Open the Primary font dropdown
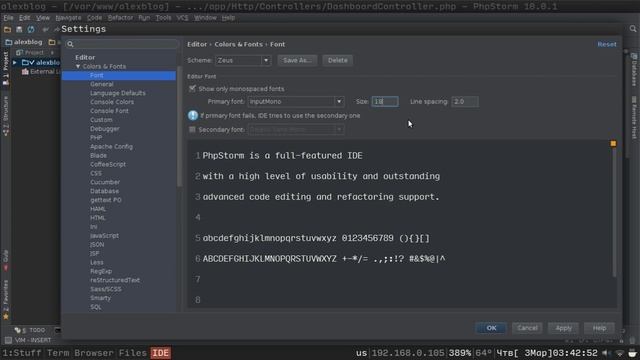Viewport: 640px width, 360px height. [296, 102]
